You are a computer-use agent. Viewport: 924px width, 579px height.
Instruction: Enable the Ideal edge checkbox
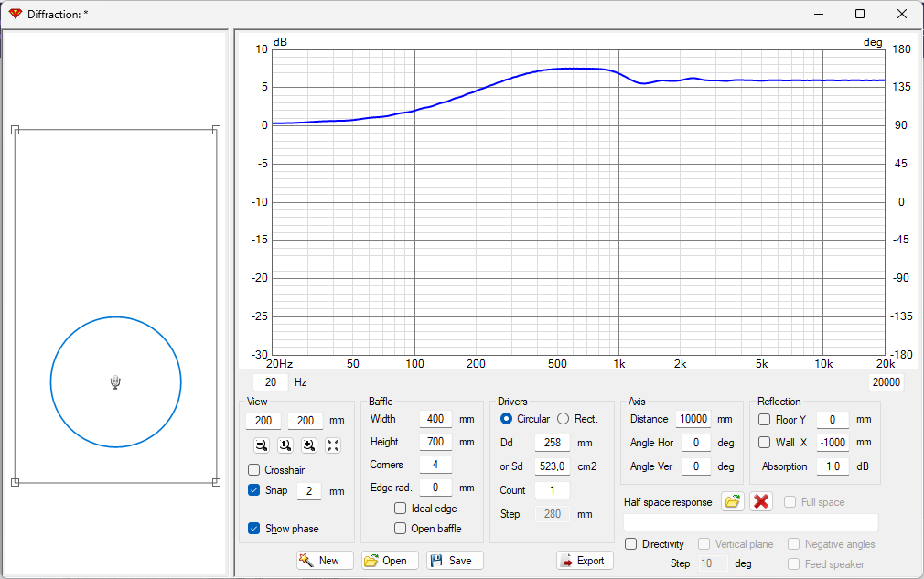pos(400,509)
